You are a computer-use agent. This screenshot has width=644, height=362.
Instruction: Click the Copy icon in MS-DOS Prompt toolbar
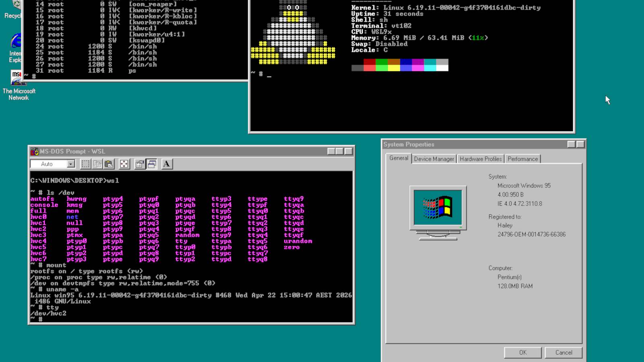[x=97, y=164]
